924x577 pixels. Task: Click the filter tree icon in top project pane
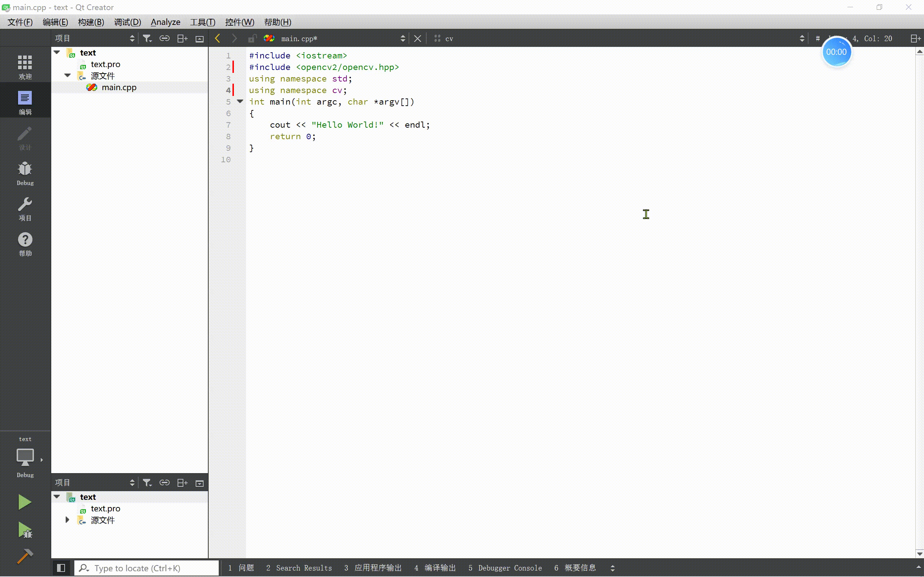click(147, 39)
